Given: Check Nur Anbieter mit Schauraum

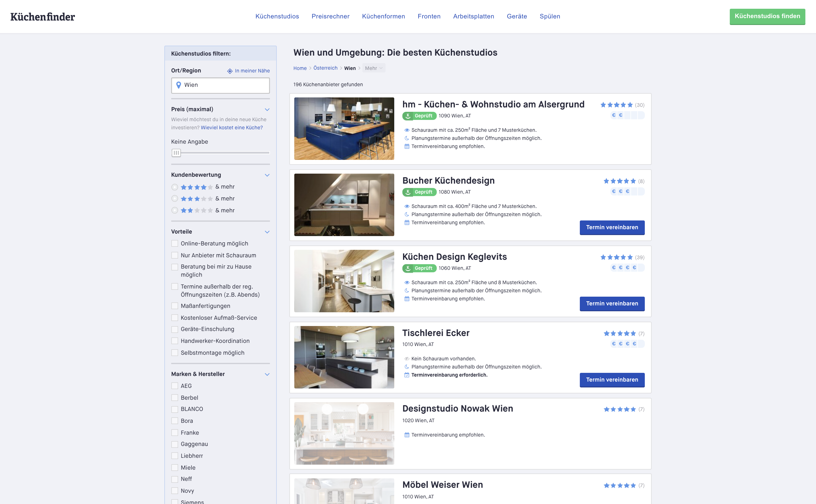Looking at the screenshot, I should (174, 255).
